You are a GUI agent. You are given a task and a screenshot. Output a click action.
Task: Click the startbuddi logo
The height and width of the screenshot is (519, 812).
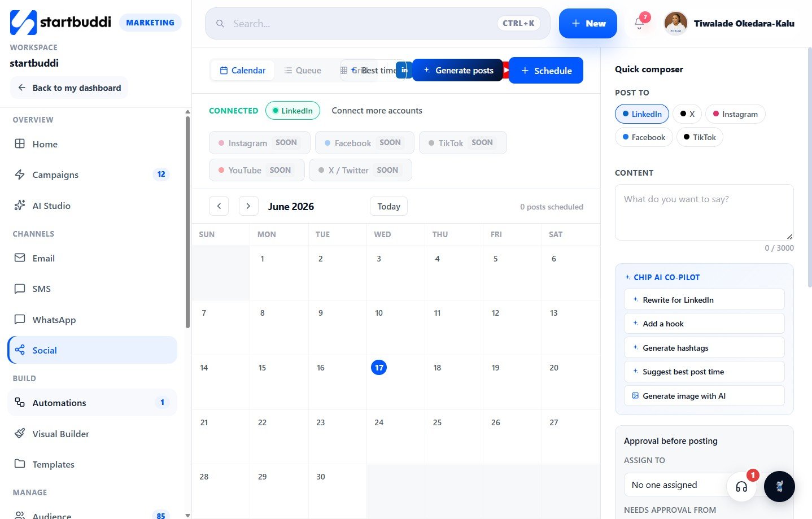60,23
